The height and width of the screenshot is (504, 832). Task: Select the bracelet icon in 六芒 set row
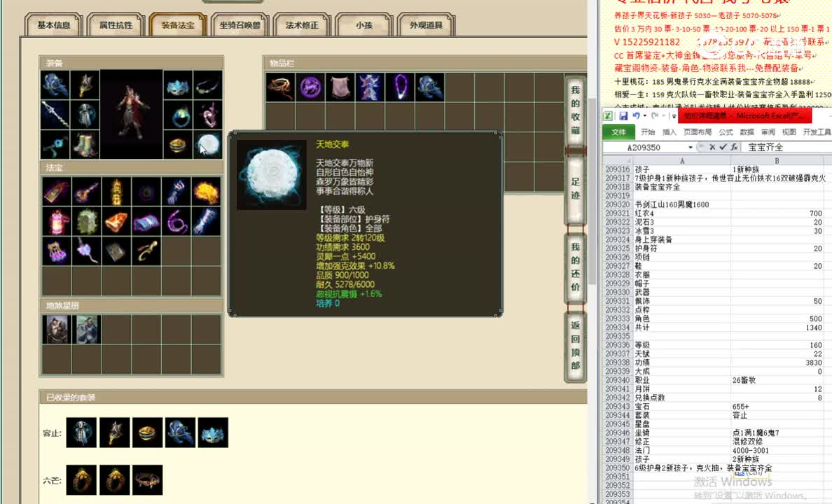[x=148, y=479]
